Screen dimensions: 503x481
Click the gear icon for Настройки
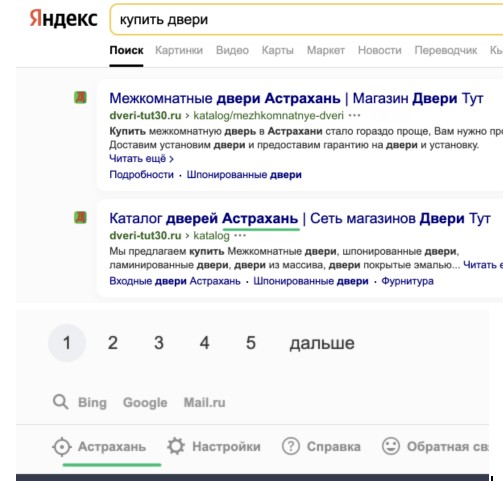(x=176, y=446)
